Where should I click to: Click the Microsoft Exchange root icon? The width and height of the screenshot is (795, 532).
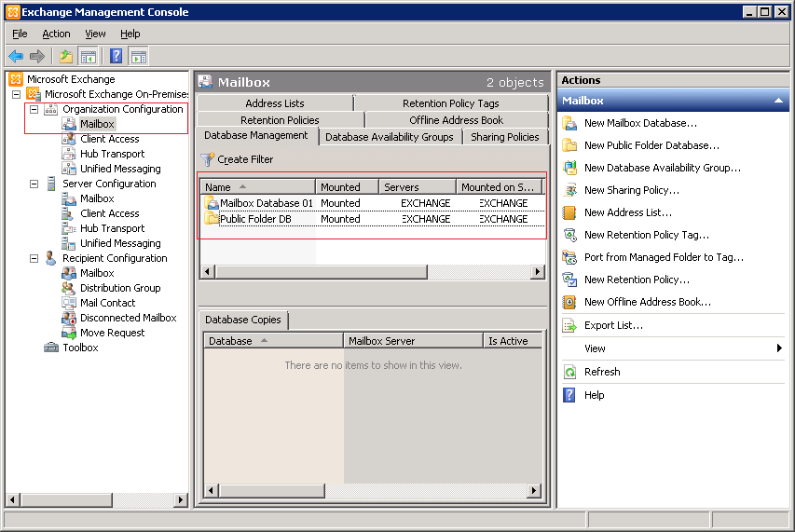coord(16,79)
